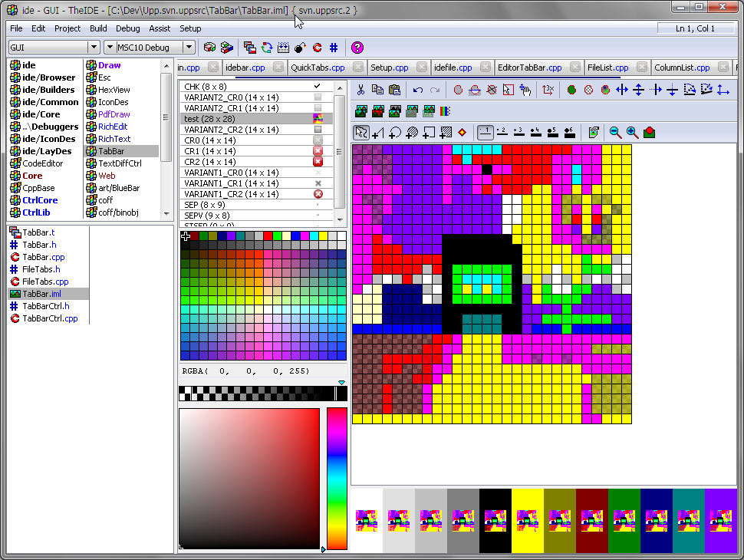Switch to the EditorTabBar.cpp tab

click(529, 68)
